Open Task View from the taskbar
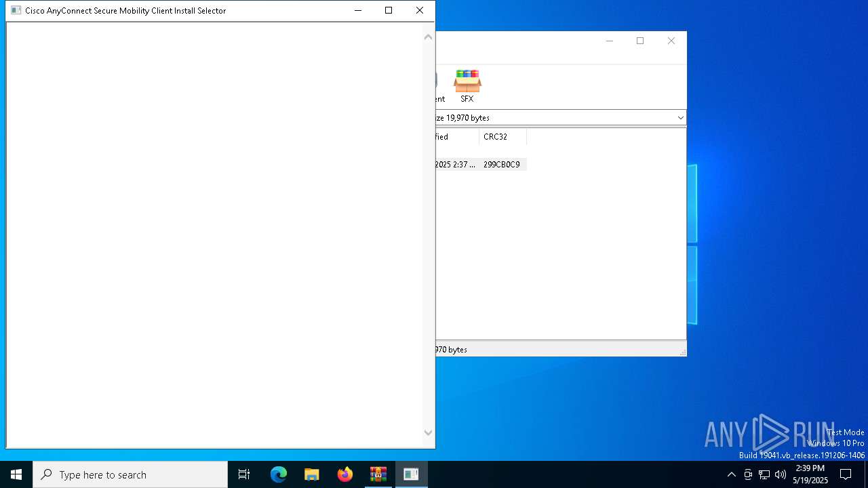This screenshot has width=868, height=488. coord(244,474)
